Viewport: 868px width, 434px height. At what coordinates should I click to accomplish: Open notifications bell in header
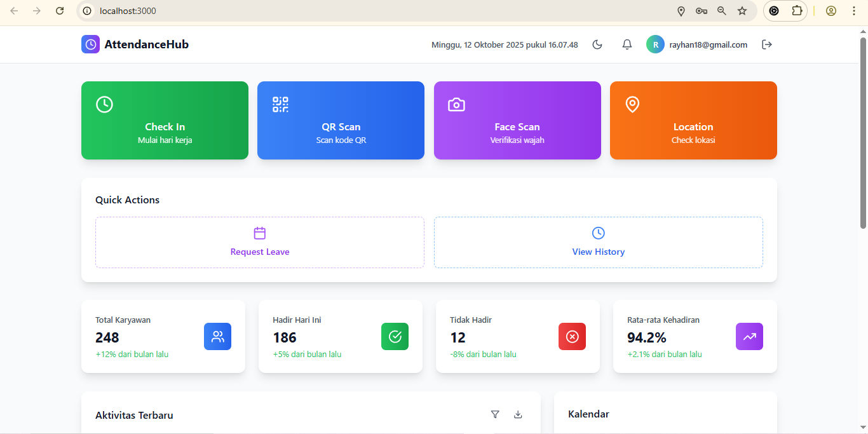pos(627,44)
